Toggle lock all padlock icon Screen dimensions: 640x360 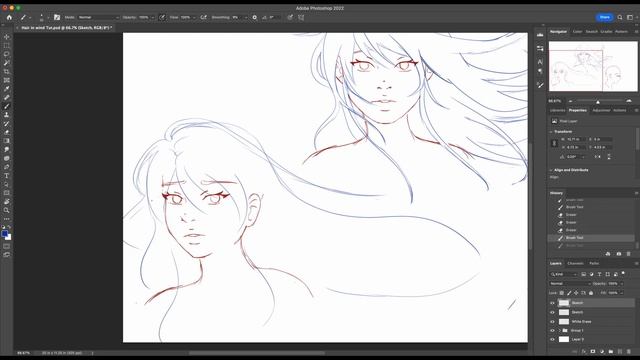pos(591,293)
